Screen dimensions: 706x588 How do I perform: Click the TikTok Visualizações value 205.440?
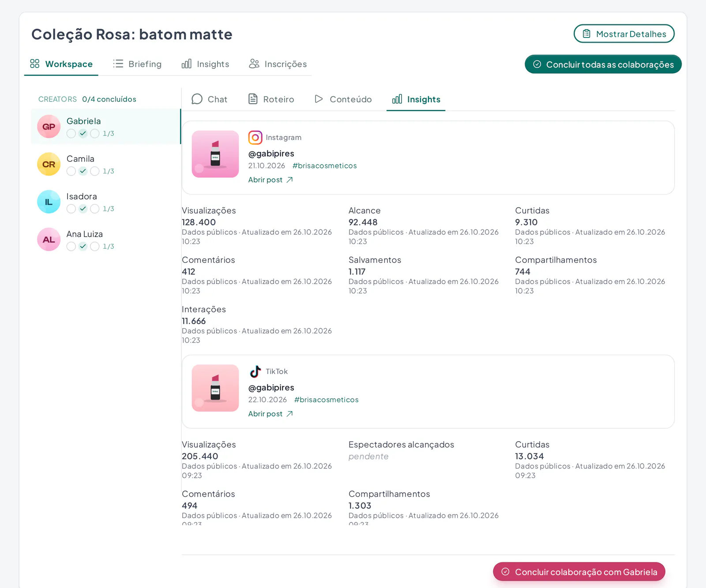[200, 456]
